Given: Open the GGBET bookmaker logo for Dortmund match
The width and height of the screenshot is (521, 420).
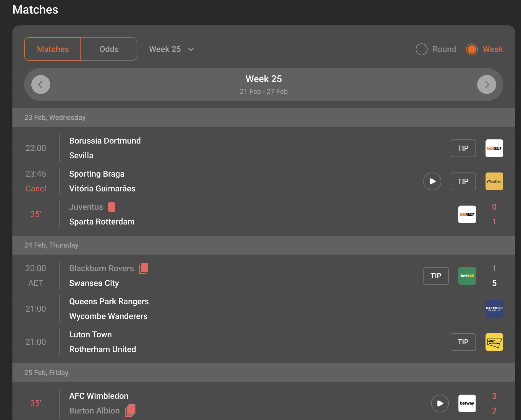Looking at the screenshot, I should point(494,148).
